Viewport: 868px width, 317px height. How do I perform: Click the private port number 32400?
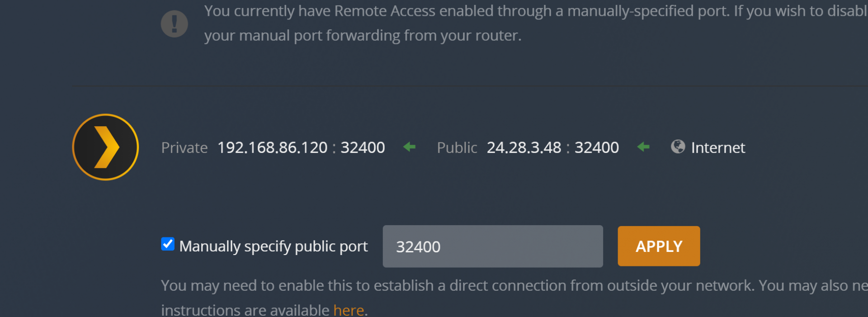(363, 148)
